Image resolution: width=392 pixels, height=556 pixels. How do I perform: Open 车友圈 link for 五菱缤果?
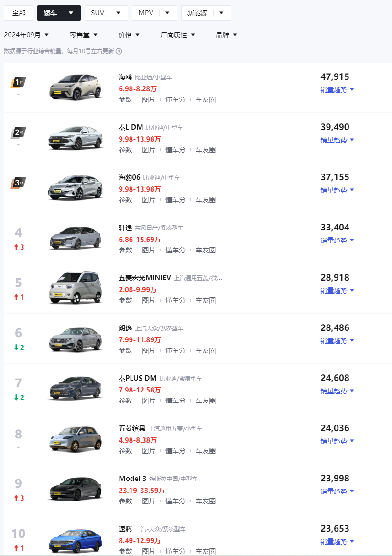coord(206,451)
